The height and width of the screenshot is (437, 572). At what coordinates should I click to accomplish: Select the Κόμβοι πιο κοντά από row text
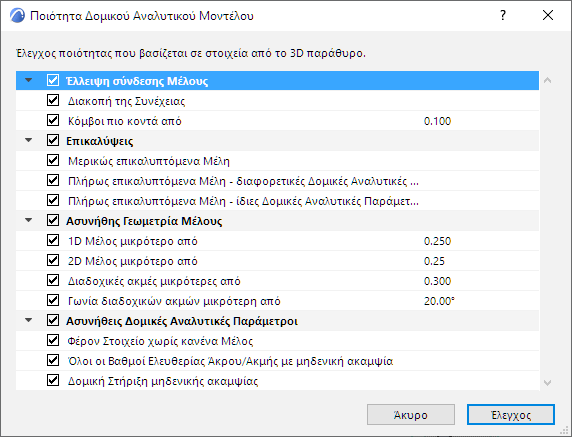click(x=125, y=121)
